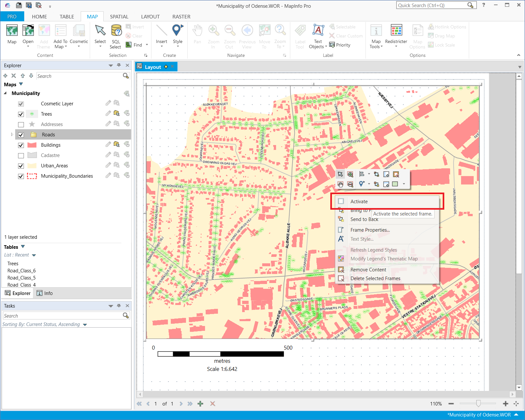Uncheck the Buildings layer visibility
525x420 pixels.
click(x=21, y=145)
